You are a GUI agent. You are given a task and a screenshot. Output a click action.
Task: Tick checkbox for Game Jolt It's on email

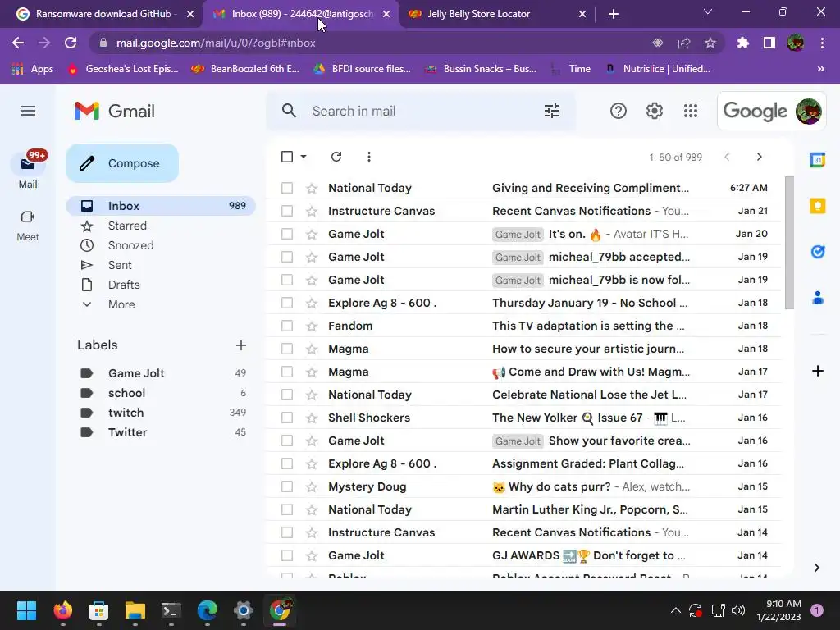287,234
